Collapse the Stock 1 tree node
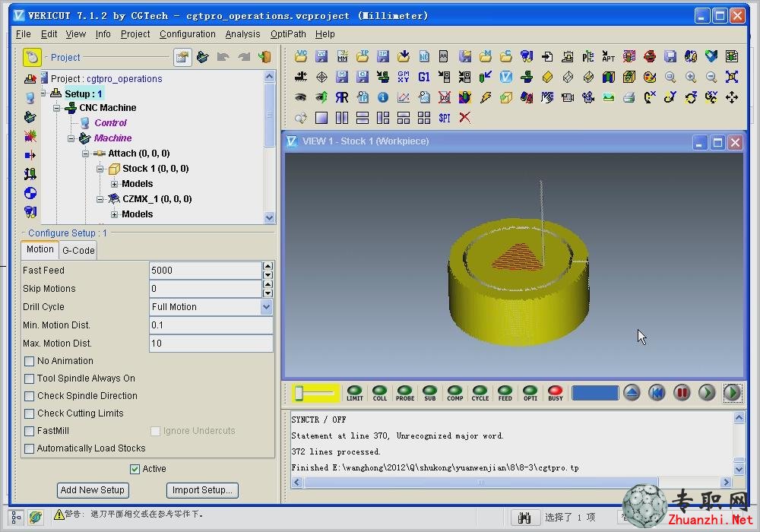 click(100, 169)
